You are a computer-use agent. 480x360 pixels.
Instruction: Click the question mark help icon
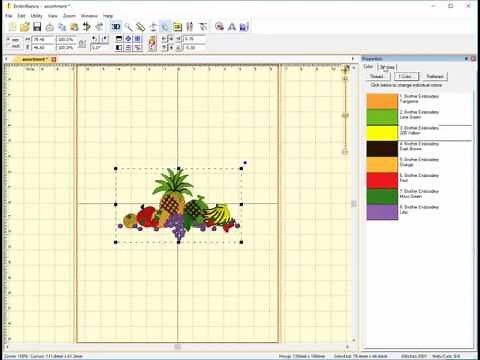coord(152,43)
